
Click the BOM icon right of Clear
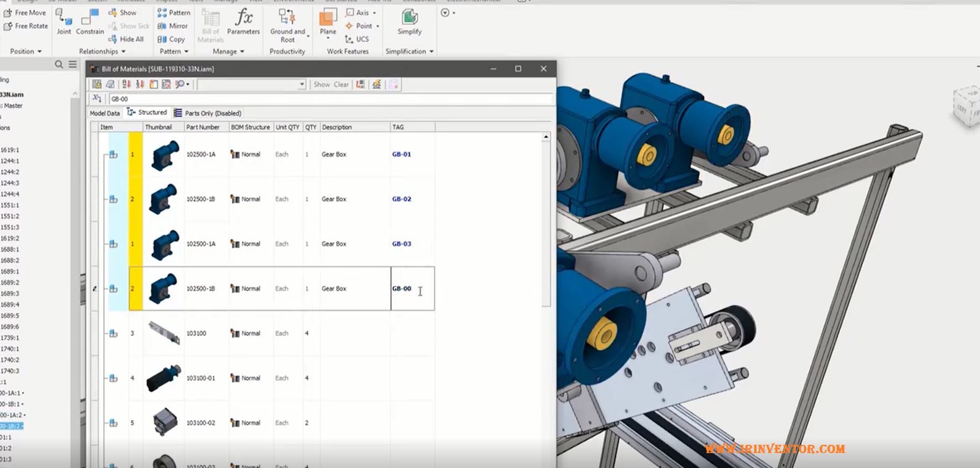coord(361,84)
